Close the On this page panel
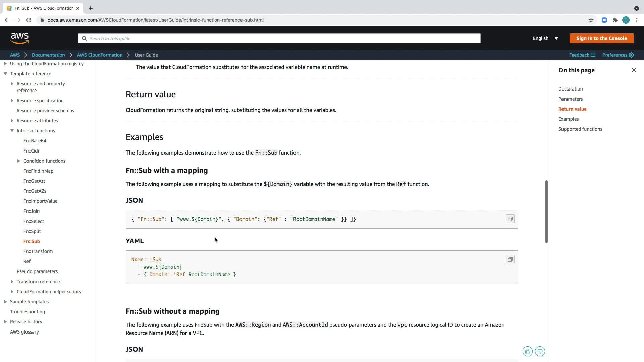This screenshot has width=644, height=362. (634, 70)
